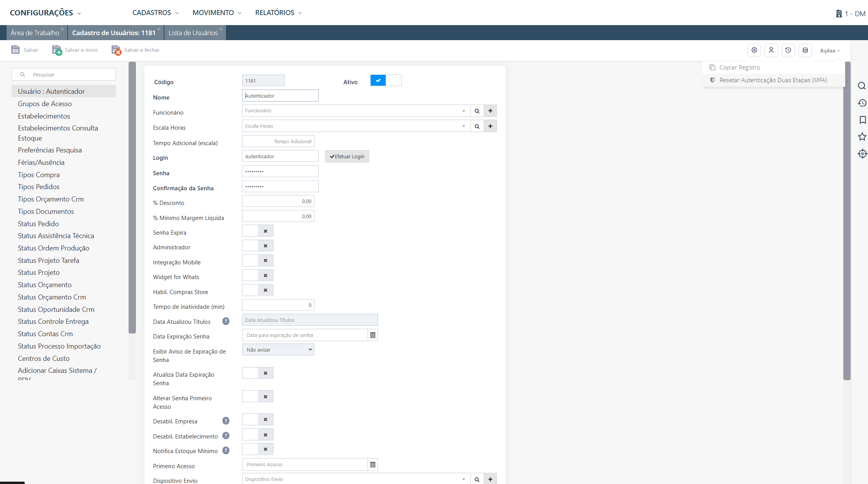This screenshot has height=484, width=868.
Task: Open calendar picker for Data Expiração Senha
Action: 373,335
